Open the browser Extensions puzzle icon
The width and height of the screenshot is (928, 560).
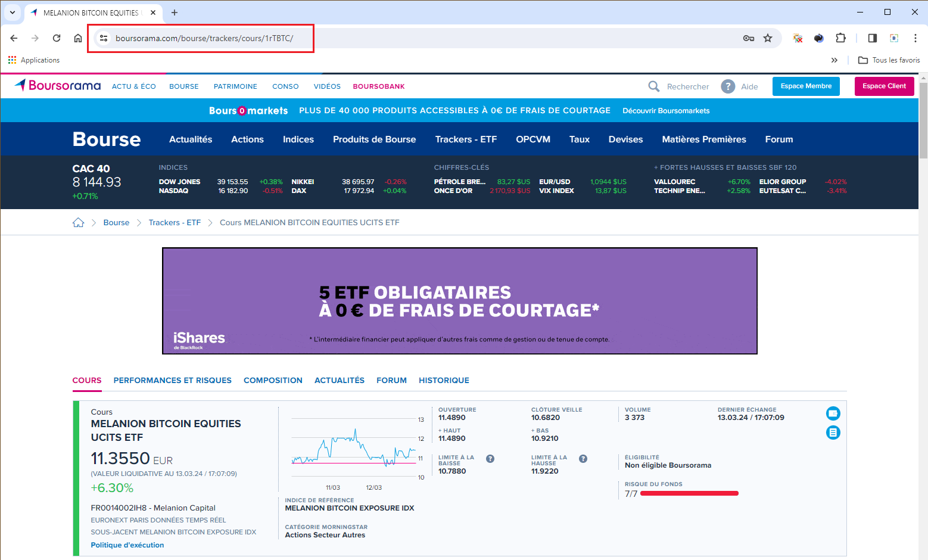tap(840, 38)
